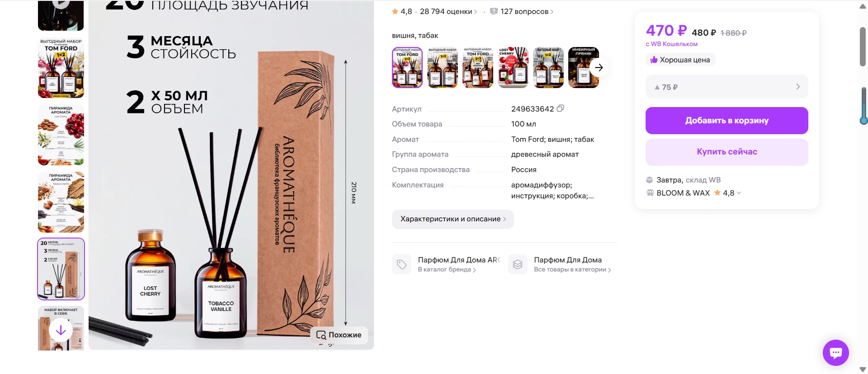The width and height of the screenshot is (868, 374).
Task: Select the Lost Cherry variant thumbnail
Action: tap(513, 67)
